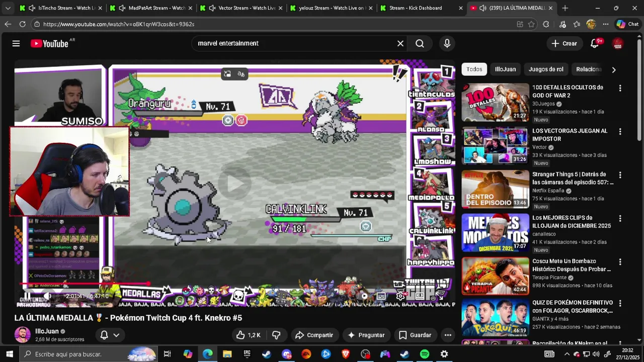The width and height of the screenshot is (644, 362).
Task: Clear the marvel entertainment search text
Action: (x=400, y=44)
